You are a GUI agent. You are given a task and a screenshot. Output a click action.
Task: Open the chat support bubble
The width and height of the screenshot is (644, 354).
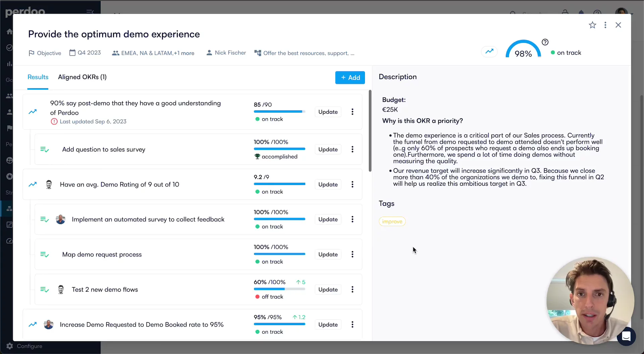click(x=626, y=336)
